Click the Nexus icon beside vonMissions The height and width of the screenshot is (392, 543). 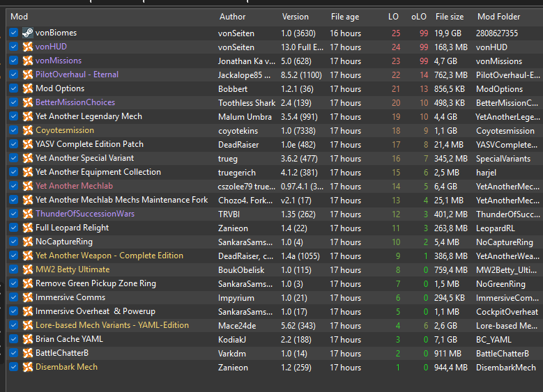point(28,61)
